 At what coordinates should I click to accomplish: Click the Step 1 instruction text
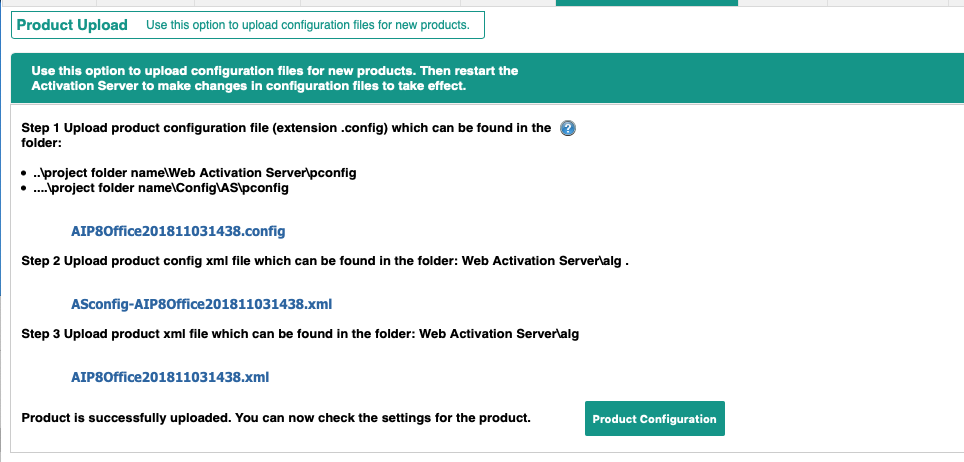tap(286, 135)
